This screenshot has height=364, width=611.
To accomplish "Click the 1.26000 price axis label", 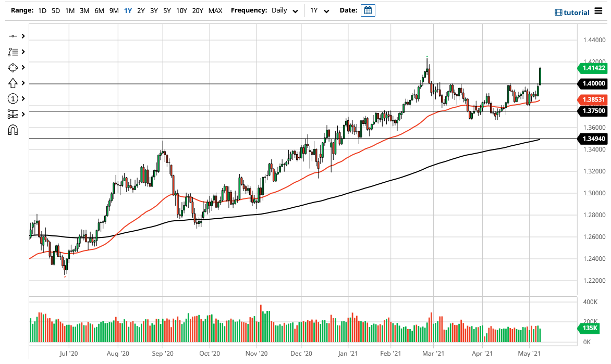I will click(x=594, y=237).
